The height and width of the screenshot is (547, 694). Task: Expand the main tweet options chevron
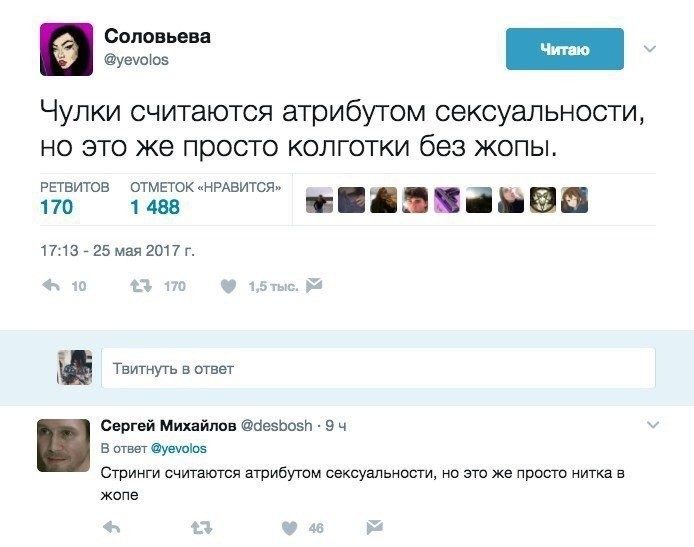point(649,48)
